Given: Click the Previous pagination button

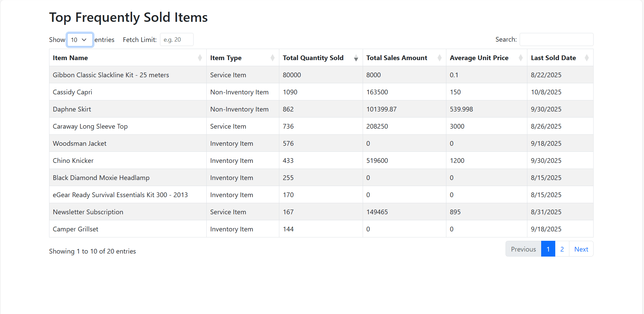Looking at the screenshot, I should click(523, 249).
